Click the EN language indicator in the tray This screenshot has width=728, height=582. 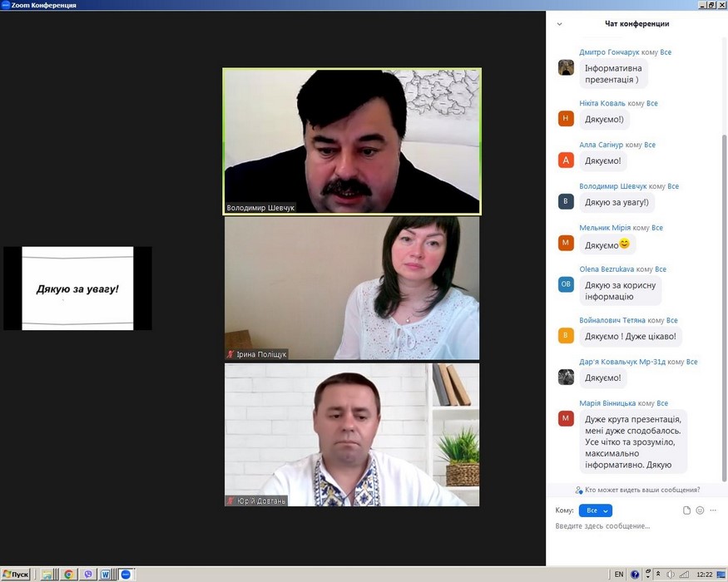pos(618,574)
